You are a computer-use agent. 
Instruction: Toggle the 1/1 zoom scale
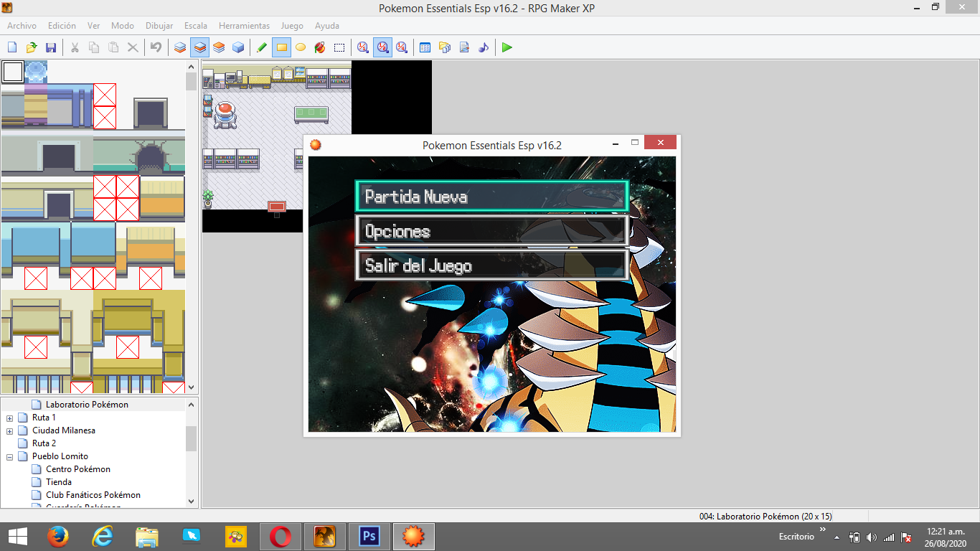363,47
